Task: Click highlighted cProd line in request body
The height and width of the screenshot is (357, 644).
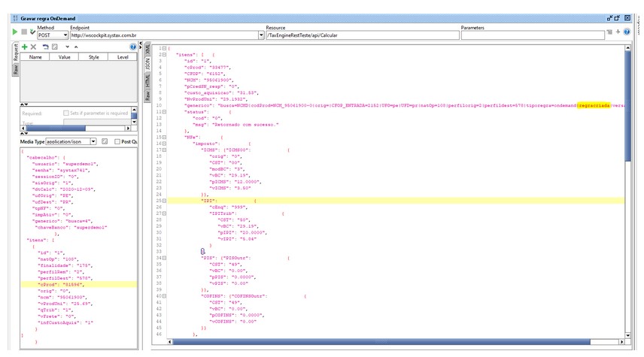Action: click(x=78, y=284)
